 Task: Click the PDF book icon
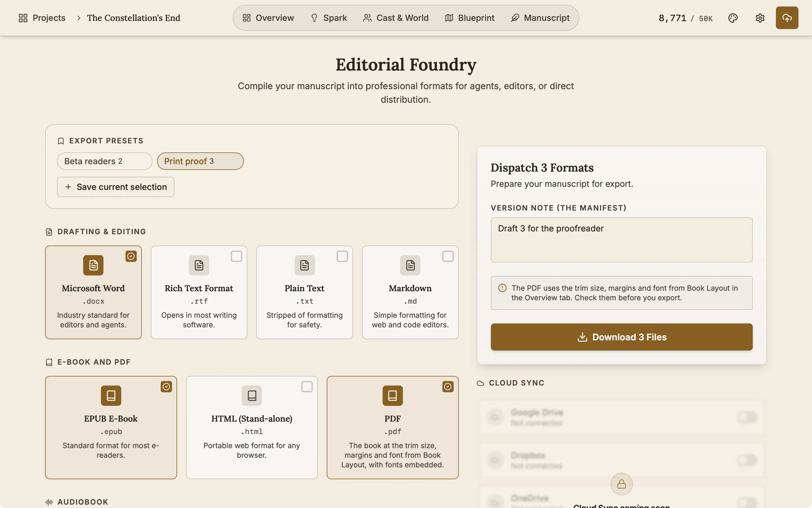pos(392,395)
